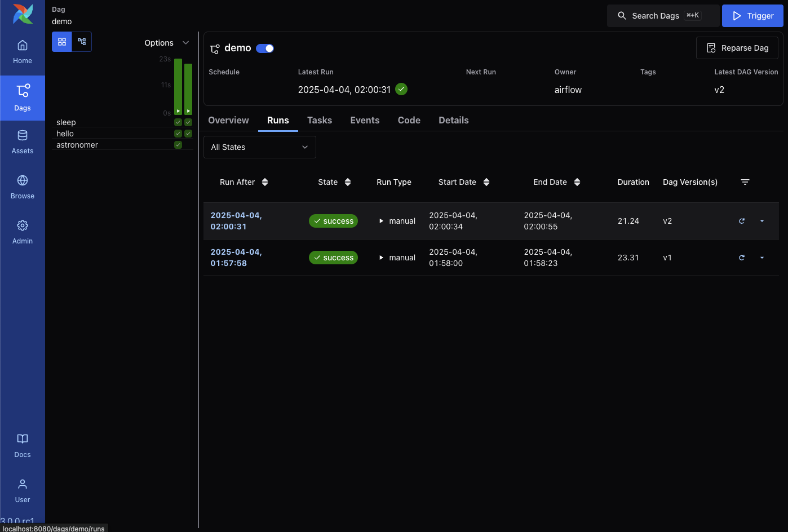Open more actions dropdown for v1 run
Screen dimensions: 788x532
coord(762,258)
